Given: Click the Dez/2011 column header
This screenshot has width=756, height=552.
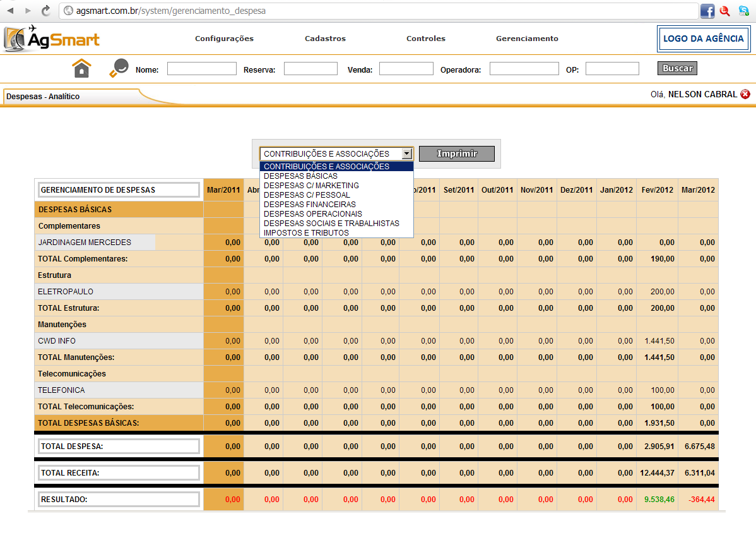Looking at the screenshot, I should 576,190.
